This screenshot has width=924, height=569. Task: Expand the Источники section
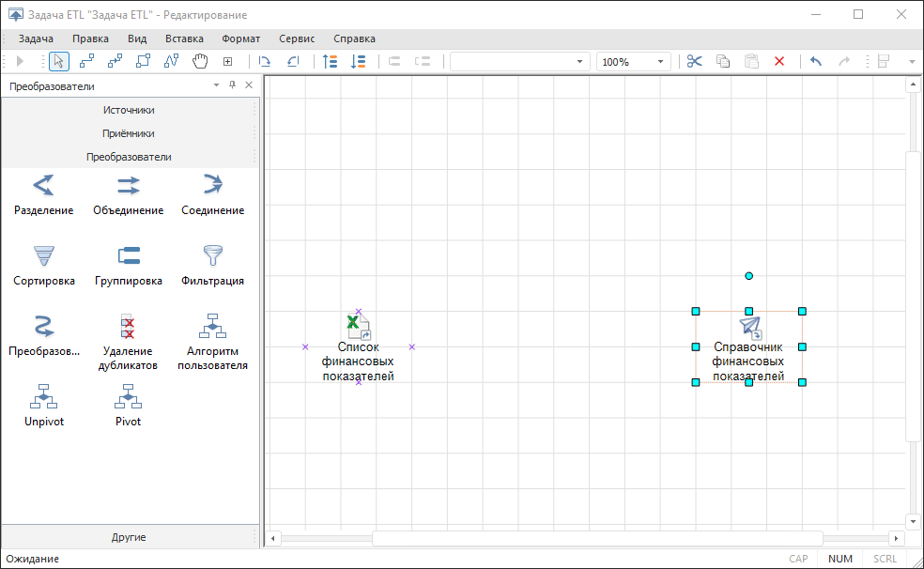point(129,110)
